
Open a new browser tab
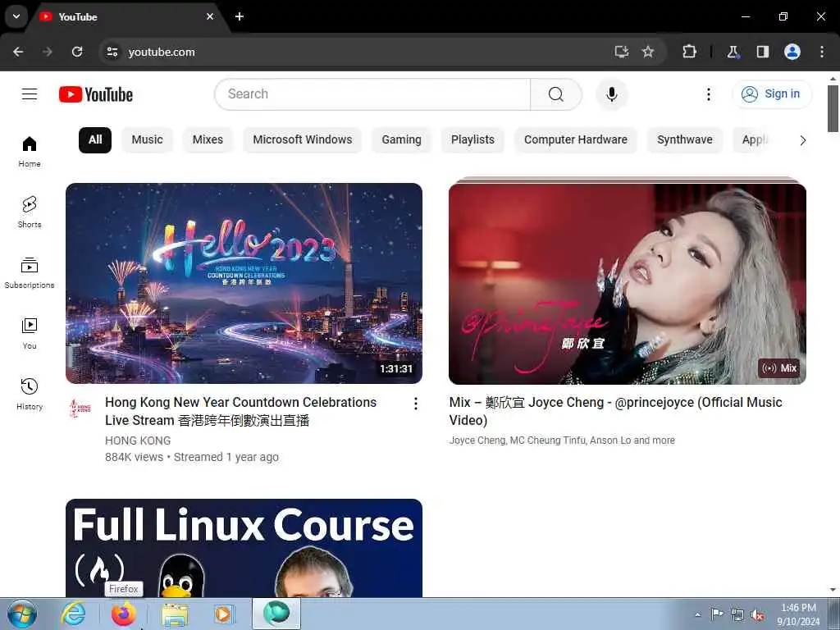(240, 16)
